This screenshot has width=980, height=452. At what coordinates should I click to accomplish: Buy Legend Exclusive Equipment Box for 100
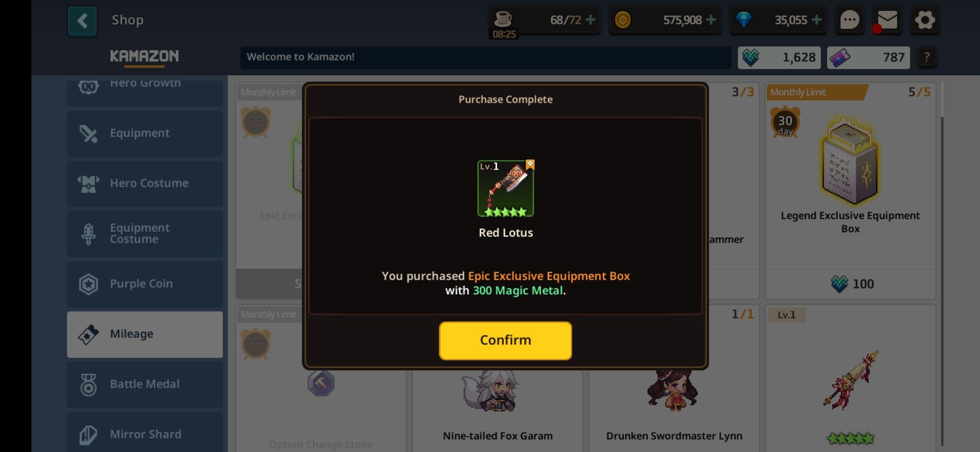[851, 284]
